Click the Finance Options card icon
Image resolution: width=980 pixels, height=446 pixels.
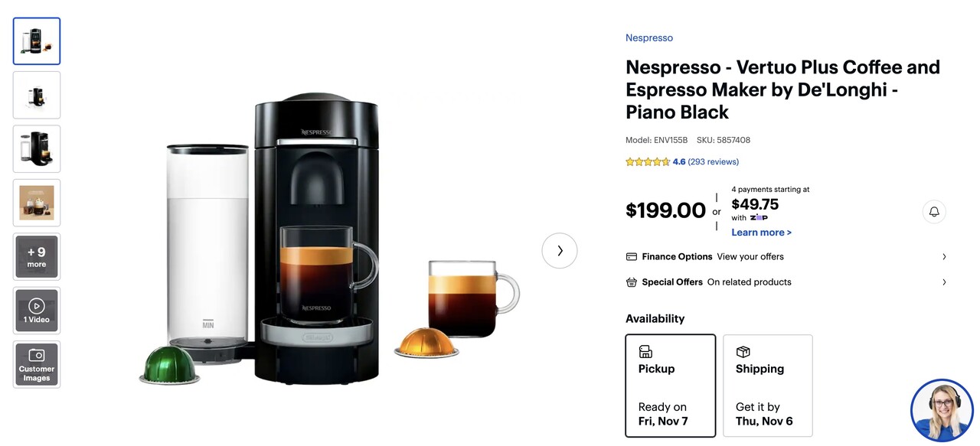coord(632,257)
